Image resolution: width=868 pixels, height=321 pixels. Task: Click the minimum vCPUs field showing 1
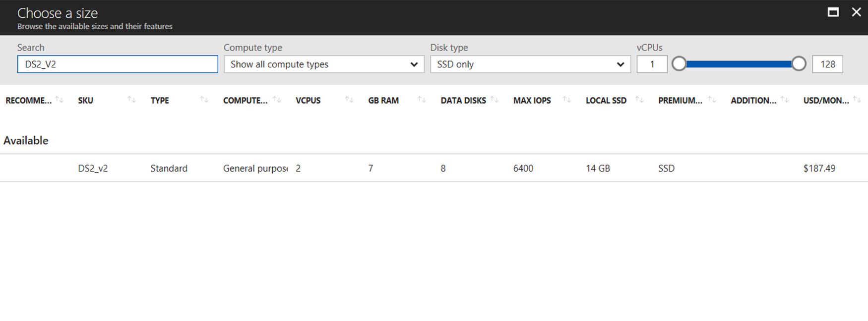click(x=652, y=64)
